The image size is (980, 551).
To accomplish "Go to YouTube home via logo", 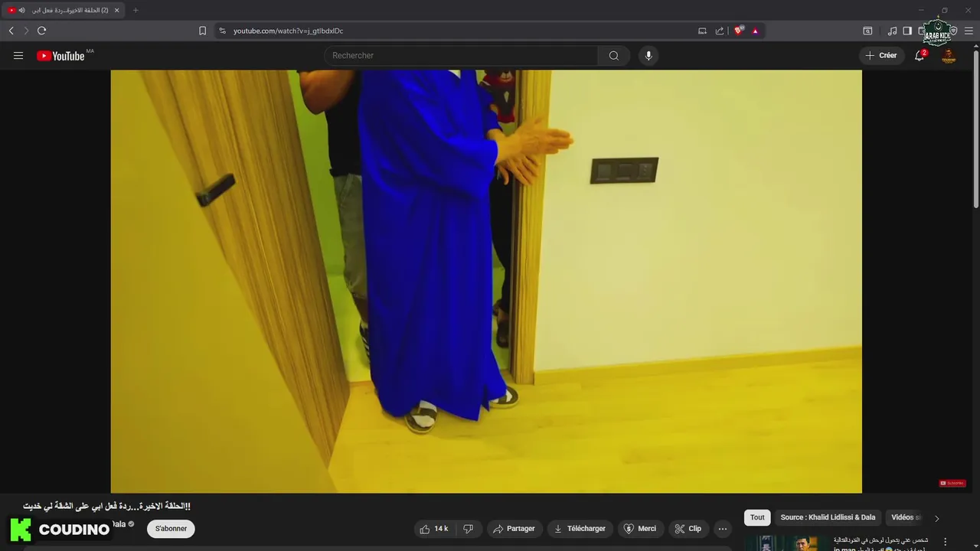I will (x=60, y=56).
